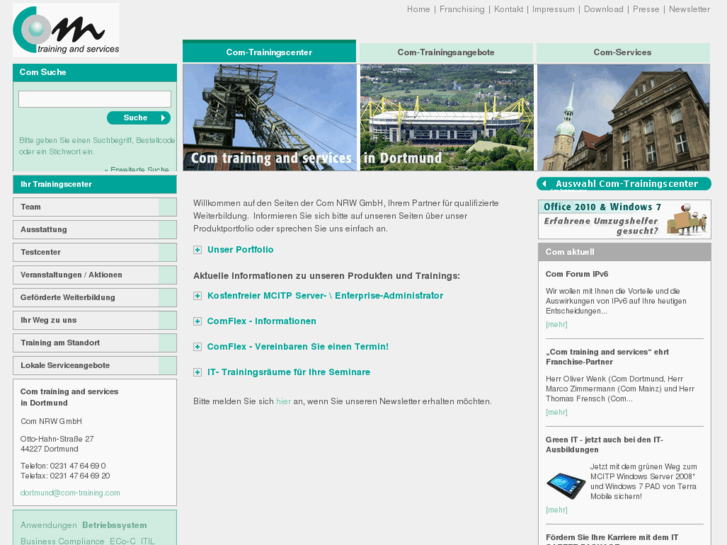Open Training am Standort menu item
This screenshot has width=727, height=545.
(x=95, y=343)
